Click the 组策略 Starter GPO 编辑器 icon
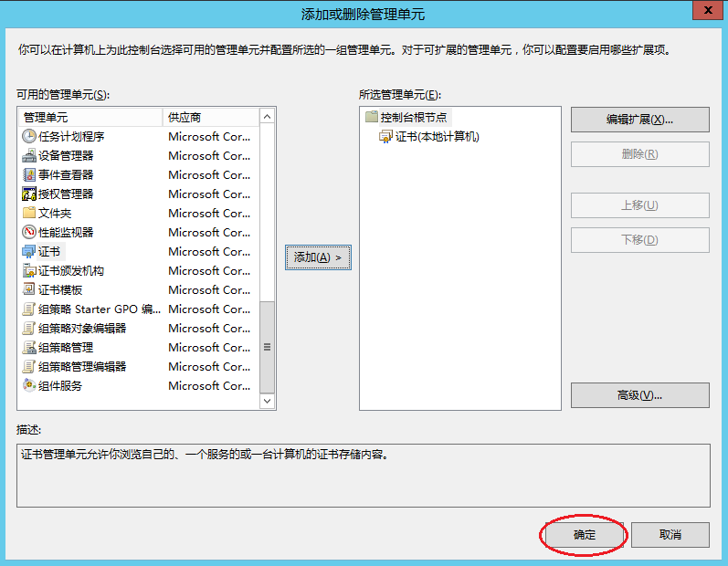728x566 pixels. click(x=29, y=309)
